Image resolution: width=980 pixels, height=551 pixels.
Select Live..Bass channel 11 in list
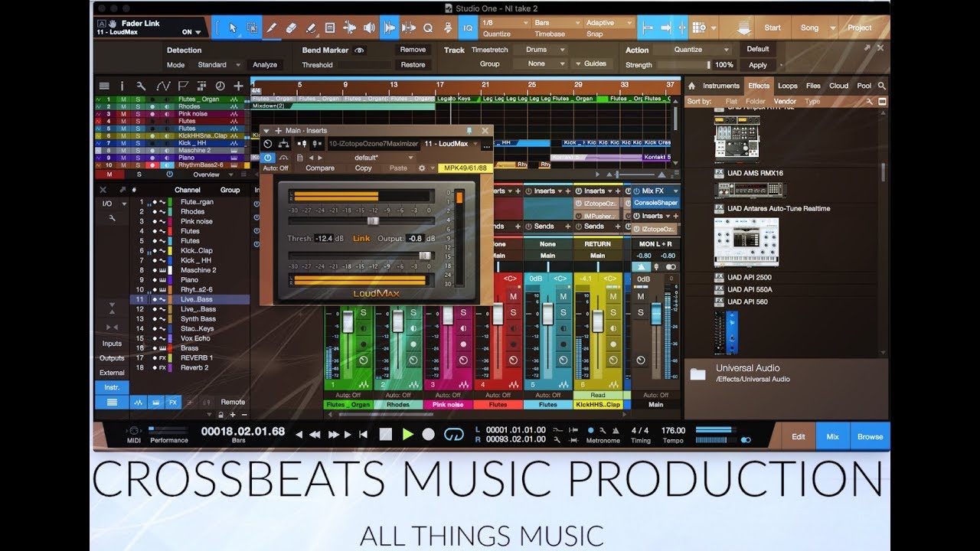point(190,299)
